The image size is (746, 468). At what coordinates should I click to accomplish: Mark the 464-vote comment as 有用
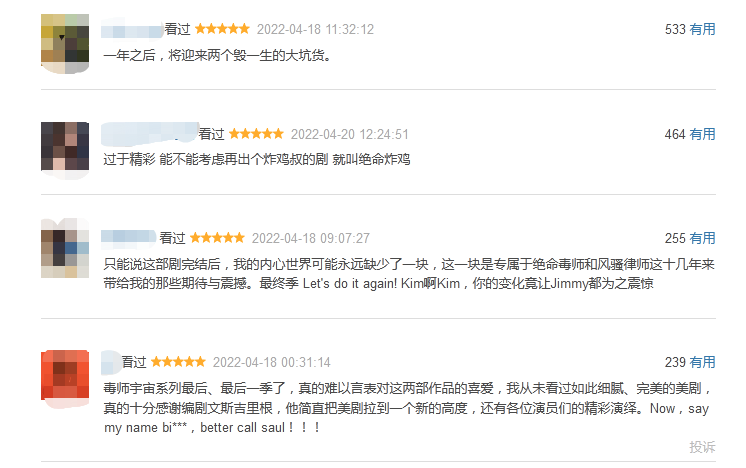[x=702, y=135]
